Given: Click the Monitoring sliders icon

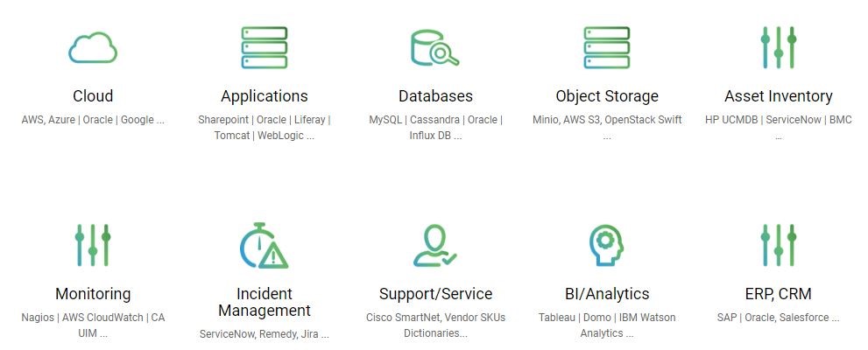Looking at the screenshot, I should tap(93, 245).
